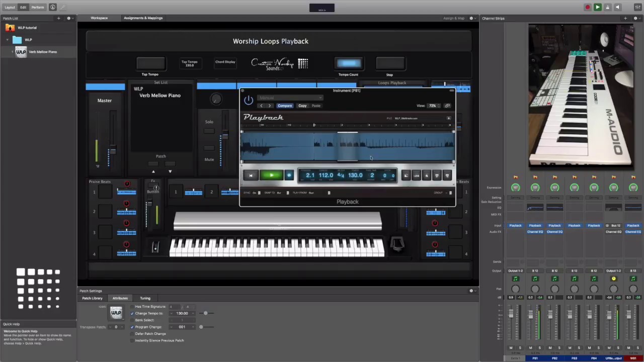Enable the Defer Patch Change checkbox

point(132,333)
